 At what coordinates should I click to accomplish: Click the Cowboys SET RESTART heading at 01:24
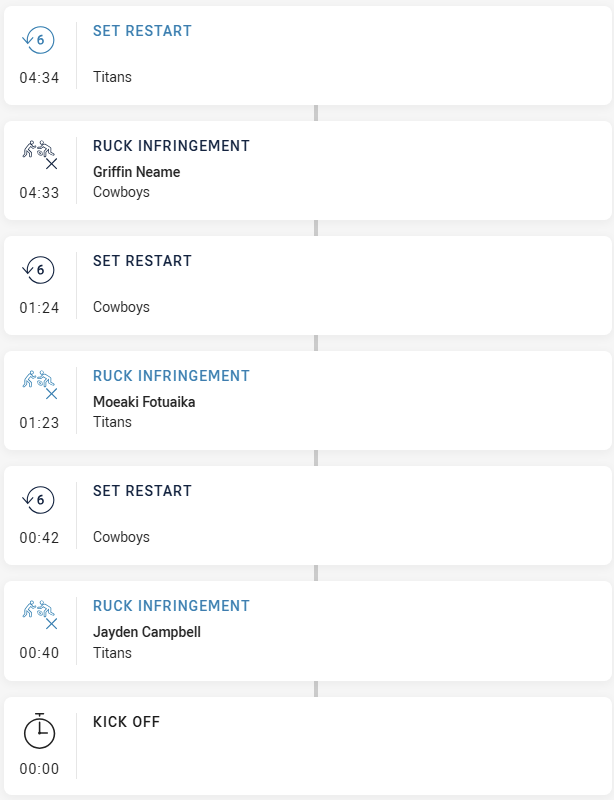click(x=142, y=261)
